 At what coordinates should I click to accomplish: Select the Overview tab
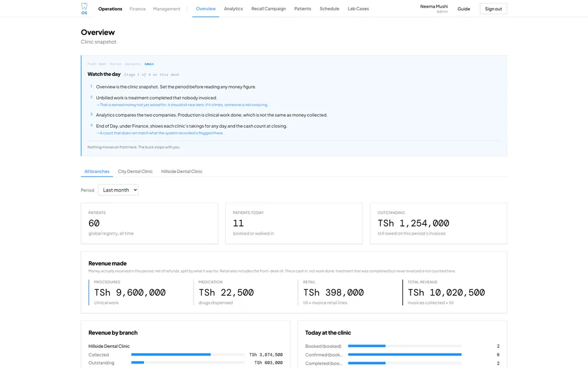click(206, 9)
